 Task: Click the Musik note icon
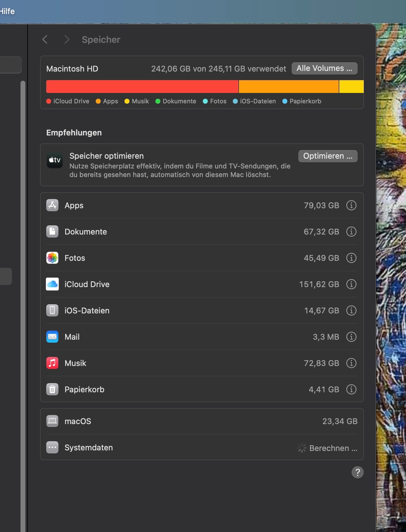pos(52,363)
